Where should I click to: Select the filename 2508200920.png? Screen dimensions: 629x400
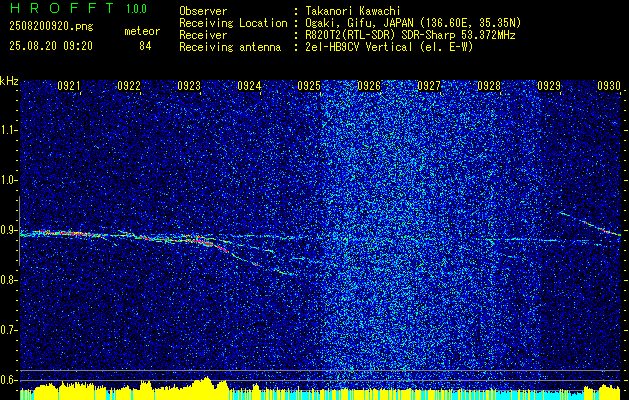click(x=51, y=27)
